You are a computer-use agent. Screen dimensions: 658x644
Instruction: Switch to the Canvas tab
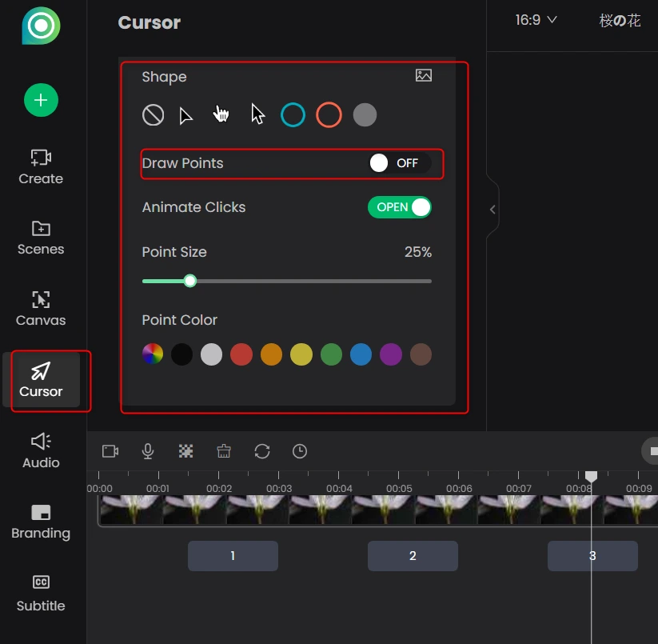tap(41, 308)
